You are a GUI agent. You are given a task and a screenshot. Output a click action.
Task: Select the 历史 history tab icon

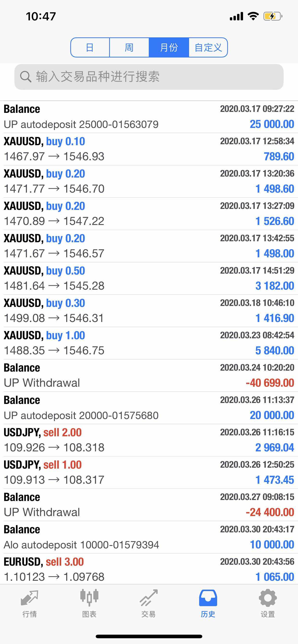(208, 598)
